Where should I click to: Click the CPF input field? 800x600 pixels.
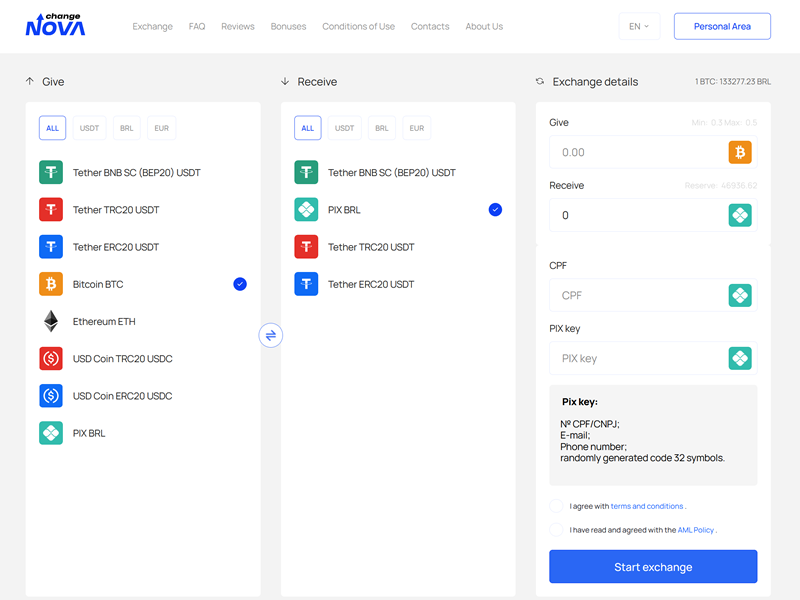[x=653, y=295]
